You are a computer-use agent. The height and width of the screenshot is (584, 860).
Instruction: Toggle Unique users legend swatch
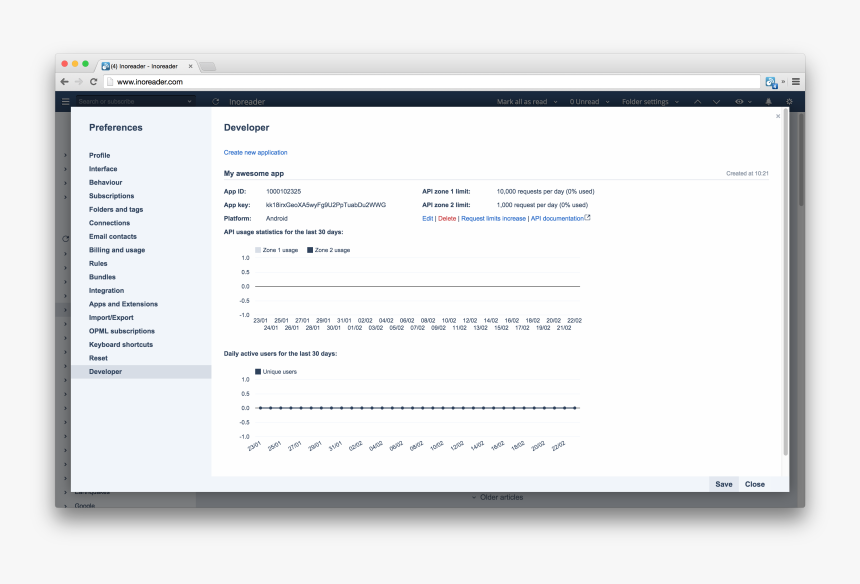pos(258,372)
